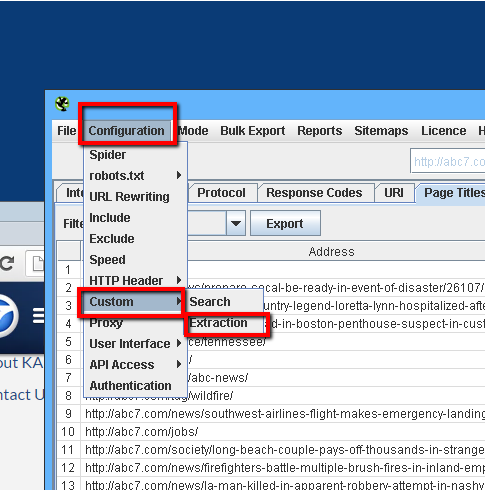
Task: Click the Screaming Frog logo icon
Action: (x=62, y=104)
